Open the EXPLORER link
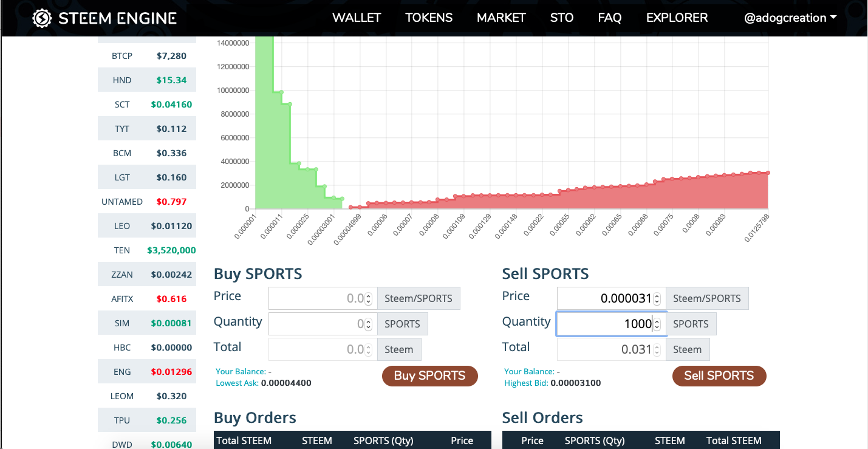This screenshot has width=868, height=449. coord(677,18)
